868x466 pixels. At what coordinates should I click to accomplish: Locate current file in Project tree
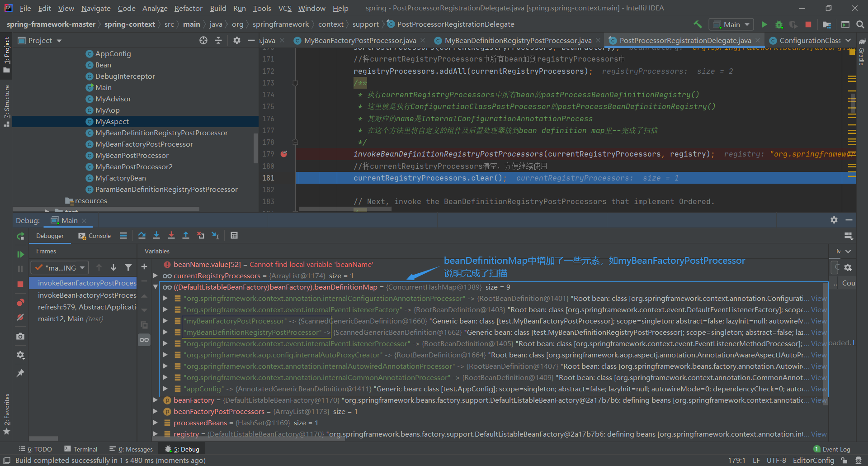(x=203, y=40)
